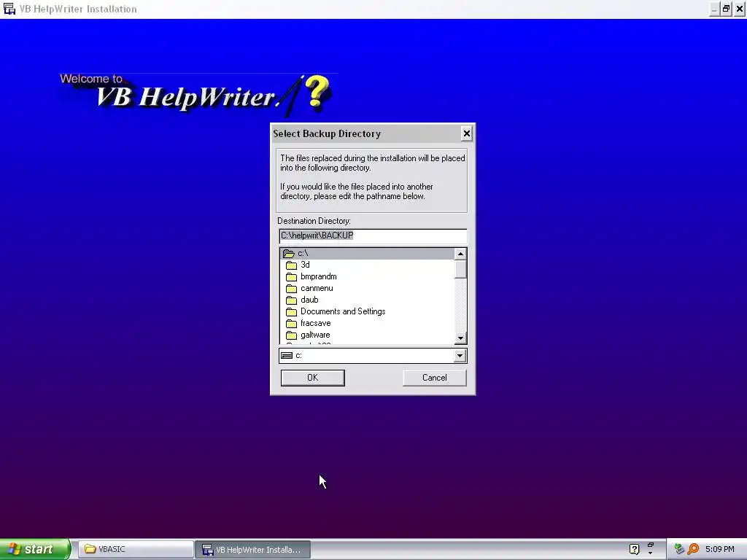747x560 pixels.
Task: Click the OK button
Action: 312,378
